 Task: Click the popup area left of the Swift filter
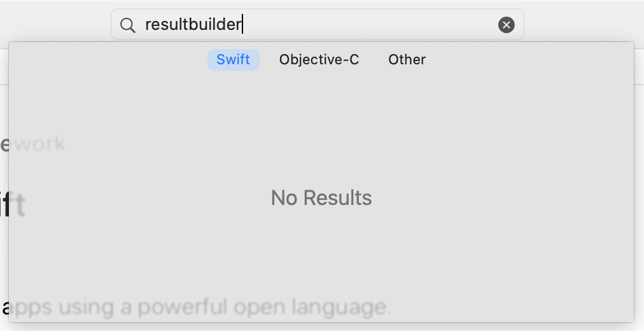pyautogui.click(x=108, y=60)
